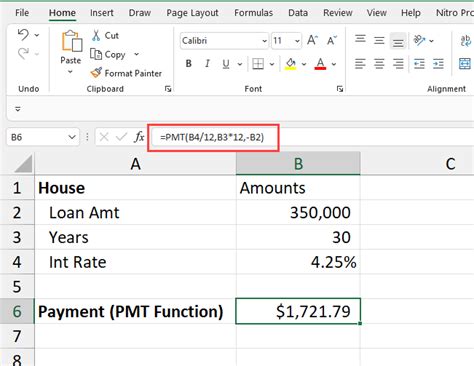Image resolution: width=474 pixels, height=366 pixels.
Task: Open underline style dropdown arrow
Action: click(240, 64)
